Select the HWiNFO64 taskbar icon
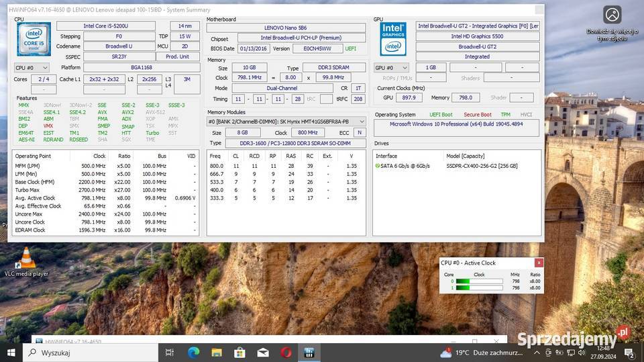The height and width of the screenshot is (362, 644). [x=309, y=353]
